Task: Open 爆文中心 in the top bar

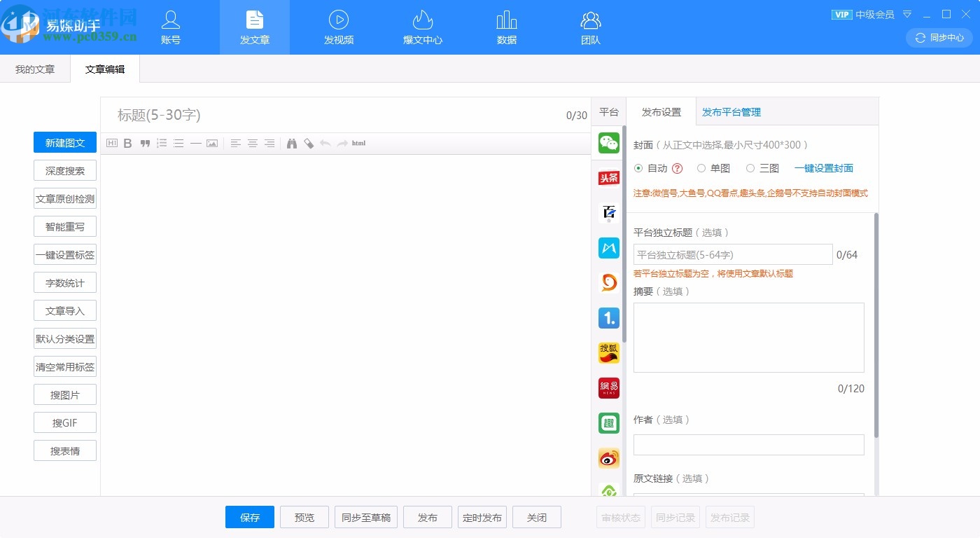Action: 423,27
